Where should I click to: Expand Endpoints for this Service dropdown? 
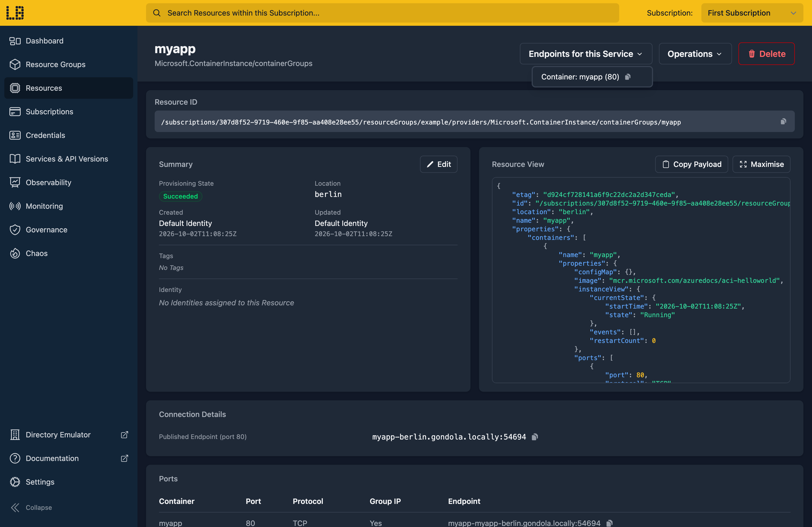point(586,54)
